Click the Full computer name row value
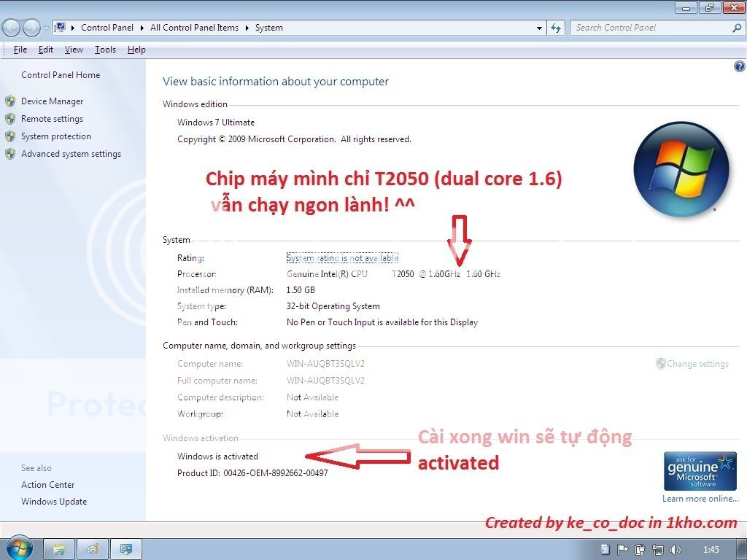The image size is (747, 560). 325,381
